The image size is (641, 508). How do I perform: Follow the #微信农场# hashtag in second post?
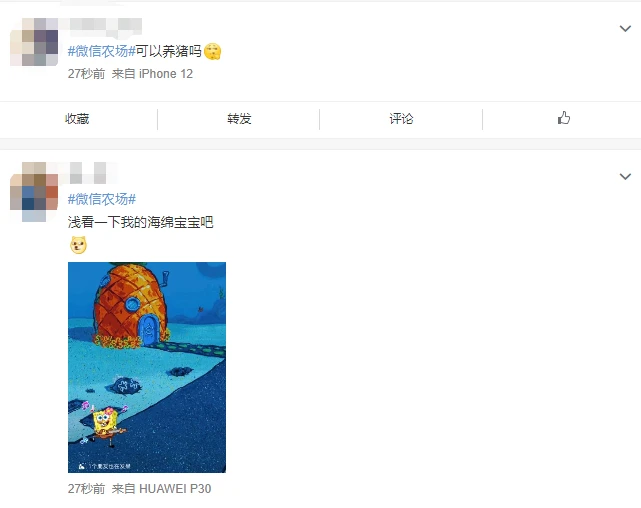pyautogui.click(x=101, y=199)
